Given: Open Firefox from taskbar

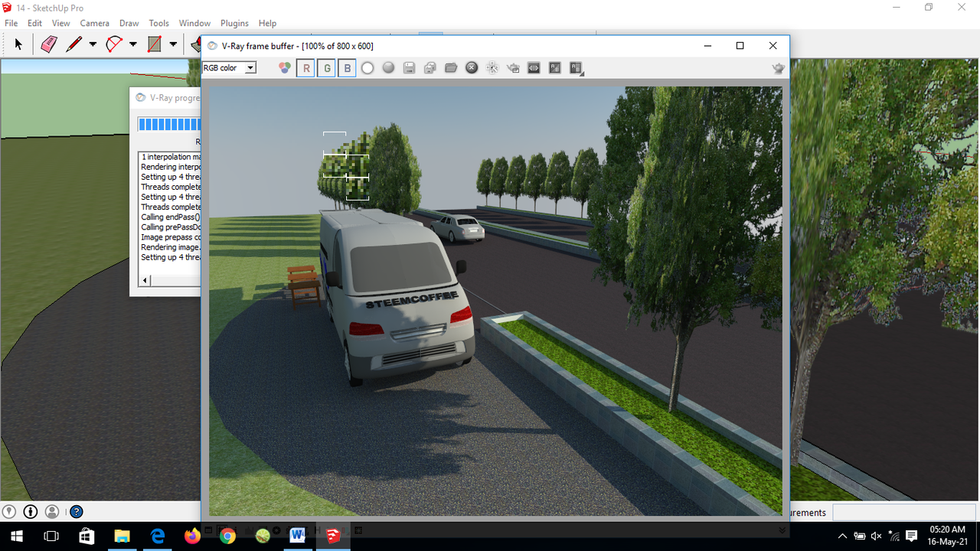Looking at the screenshot, I should 192,536.
